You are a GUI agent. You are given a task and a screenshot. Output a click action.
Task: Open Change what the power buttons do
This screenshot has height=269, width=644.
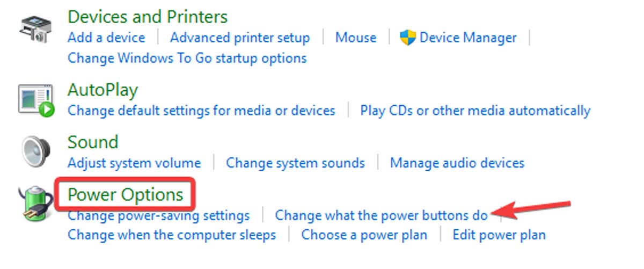click(x=381, y=215)
